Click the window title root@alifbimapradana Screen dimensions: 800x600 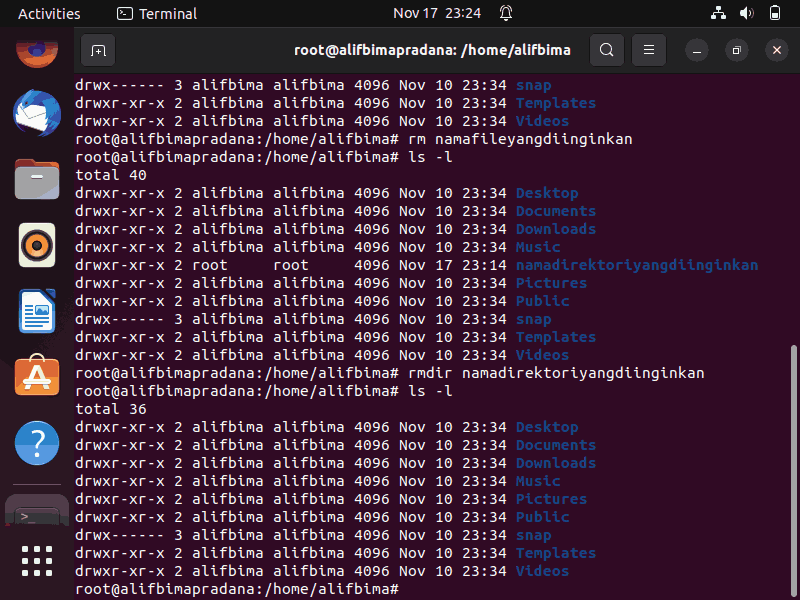pyautogui.click(x=432, y=50)
